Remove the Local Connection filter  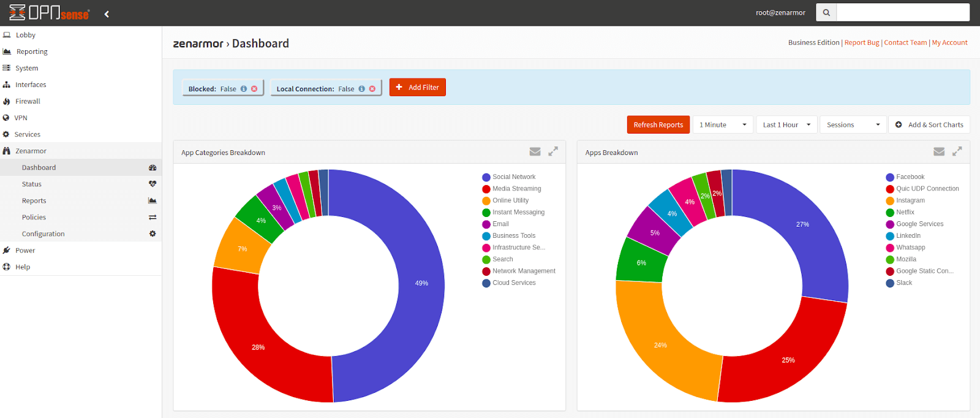coord(372,89)
